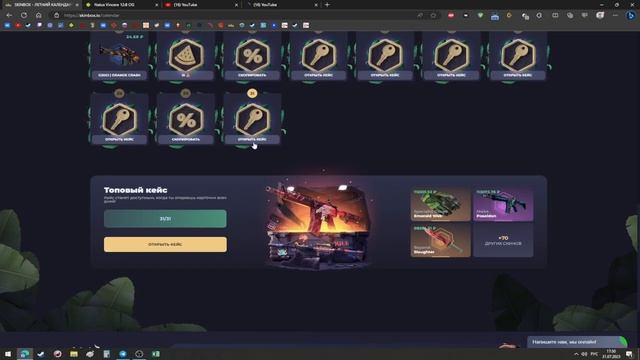Screen dimensions: 640x360
Task: Click the green 31/31 progress bar
Action: (x=165, y=219)
